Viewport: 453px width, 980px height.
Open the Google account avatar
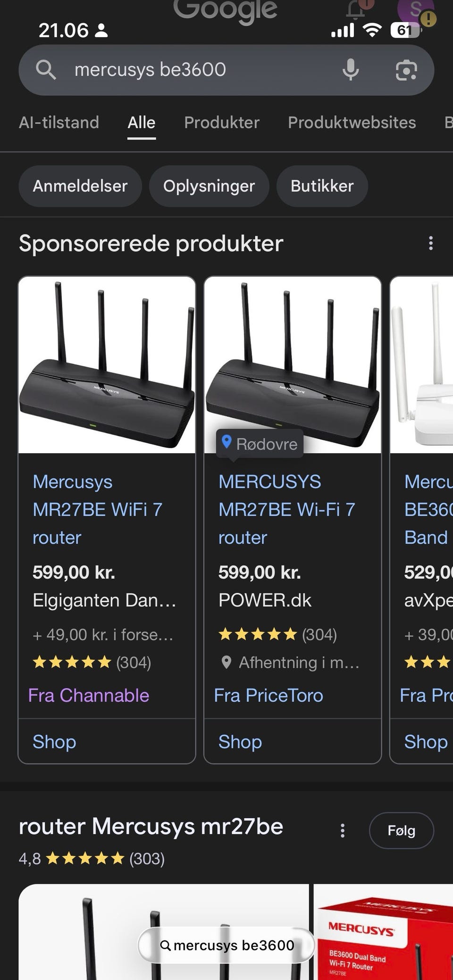(x=415, y=8)
